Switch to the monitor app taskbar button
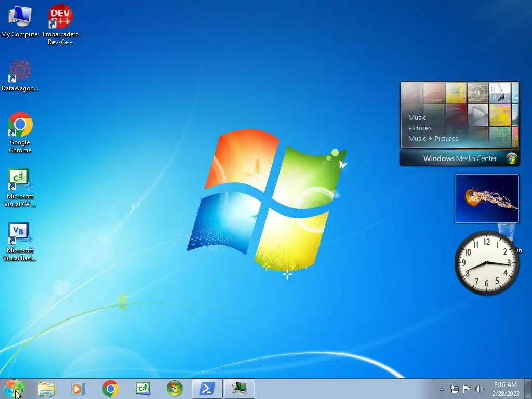532x399 pixels. 239,389
